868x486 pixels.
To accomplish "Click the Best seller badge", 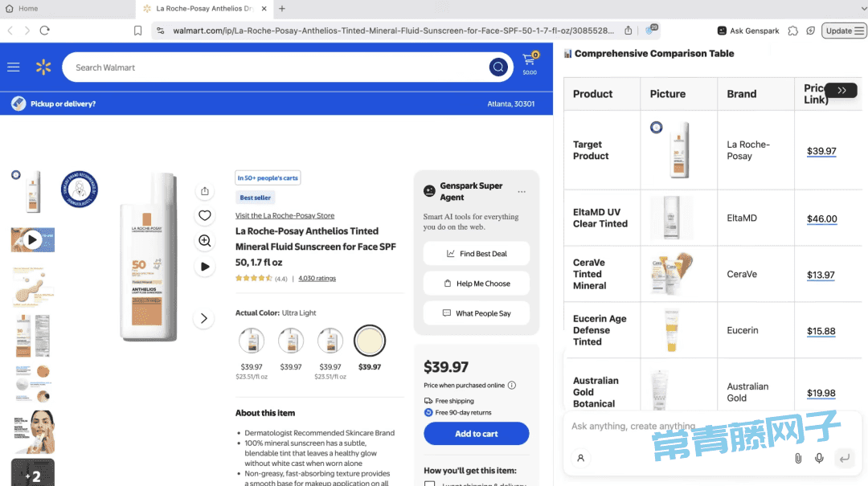I will [256, 198].
